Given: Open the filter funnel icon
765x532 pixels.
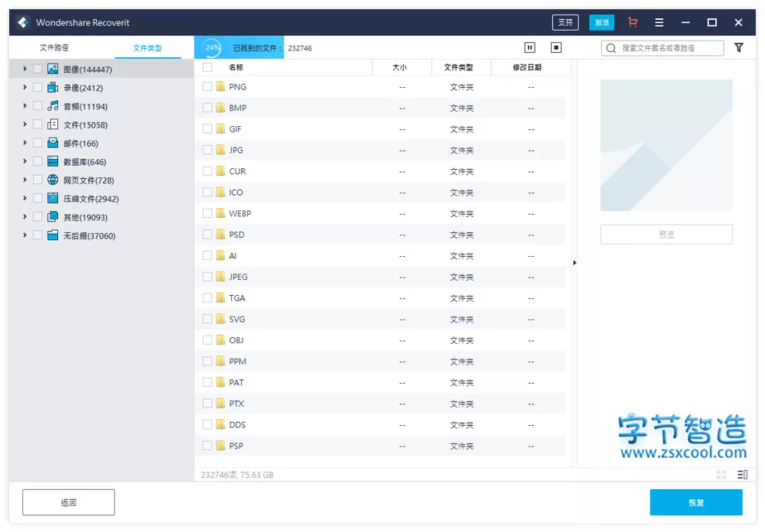Looking at the screenshot, I should pyautogui.click(x=739, y=47).
